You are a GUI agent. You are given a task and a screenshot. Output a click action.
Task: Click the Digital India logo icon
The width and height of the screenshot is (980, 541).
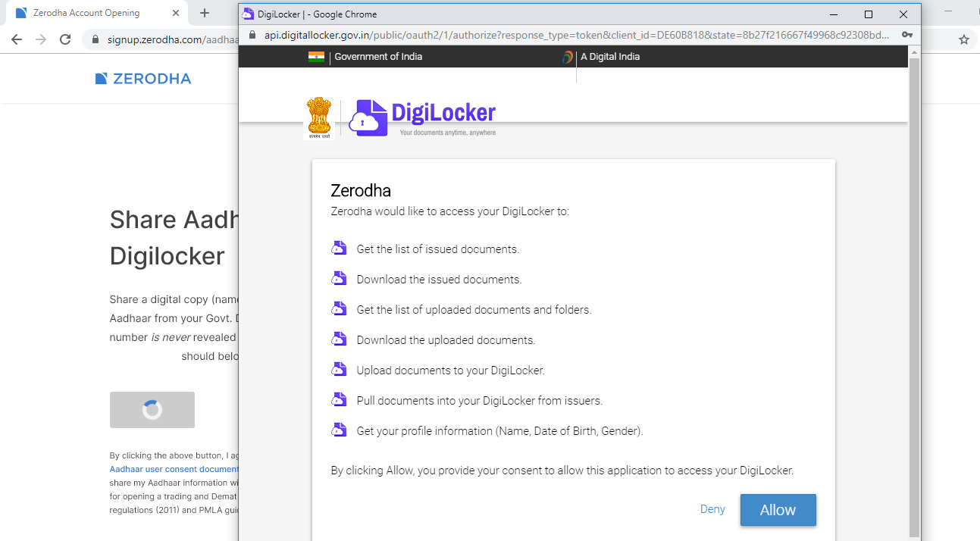click(567, 57)
